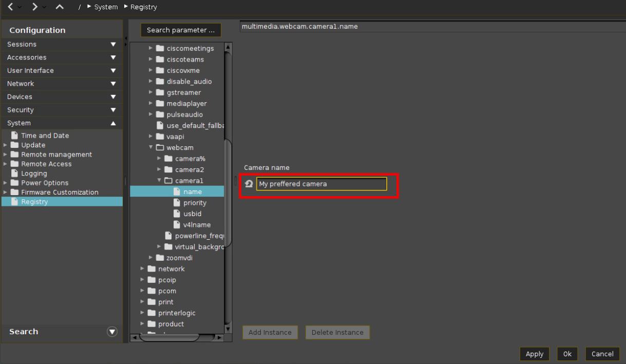Open the gstreamer folder icon

point(160,92)
